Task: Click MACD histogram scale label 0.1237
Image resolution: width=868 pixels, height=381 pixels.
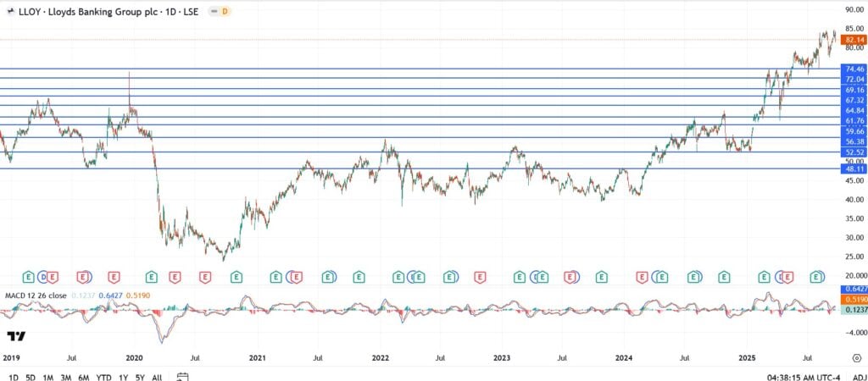Action: click(854, 310)
